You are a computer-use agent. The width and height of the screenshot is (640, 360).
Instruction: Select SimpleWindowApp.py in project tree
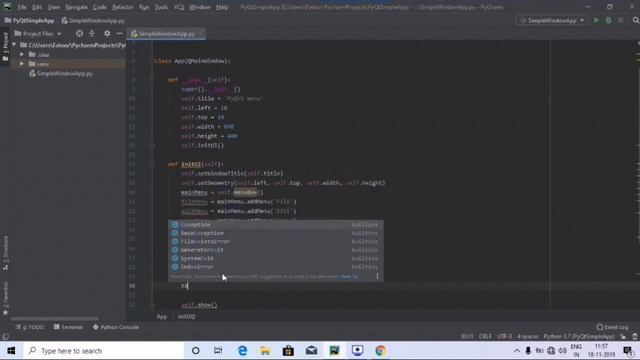coord(61,73)
